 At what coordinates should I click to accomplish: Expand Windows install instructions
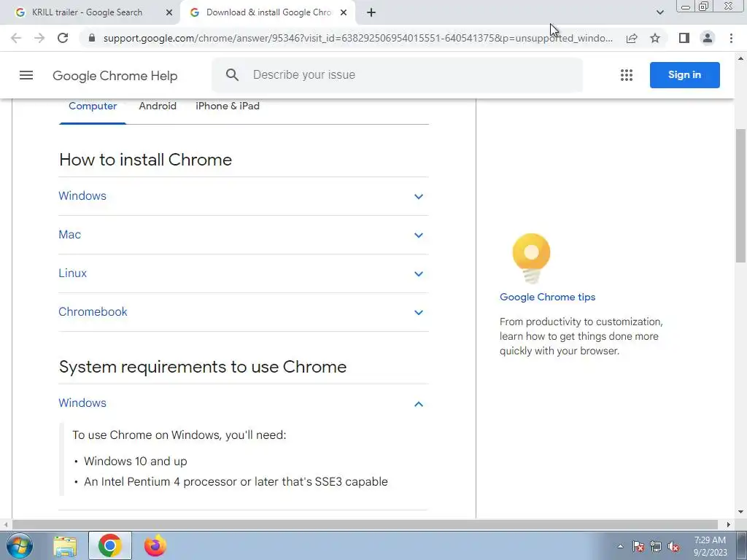click(243, 196)
